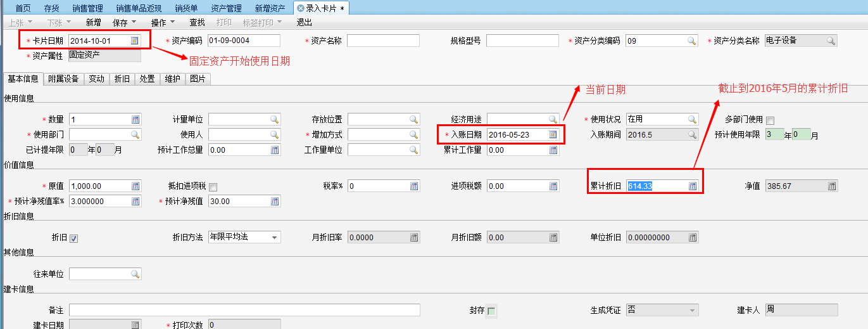Switch to the 销售管理 tab
868x329 pixels.
click(88, 8)
